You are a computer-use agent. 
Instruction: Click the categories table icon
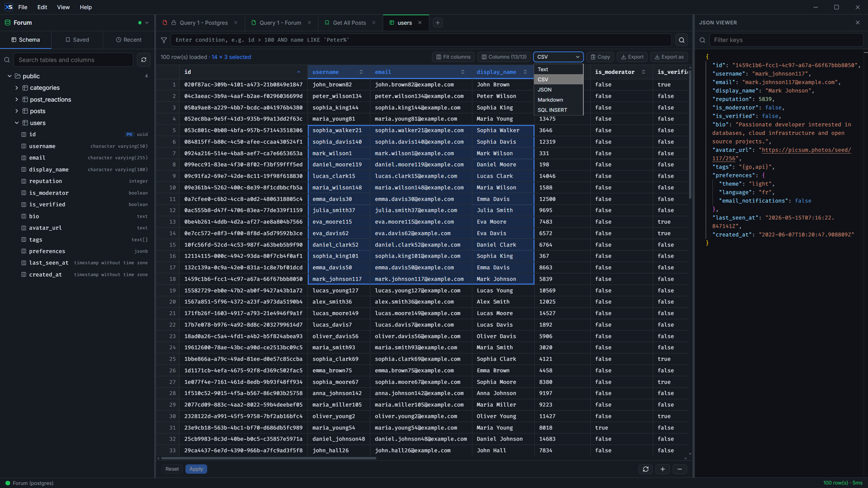click(x=25, y=88)
